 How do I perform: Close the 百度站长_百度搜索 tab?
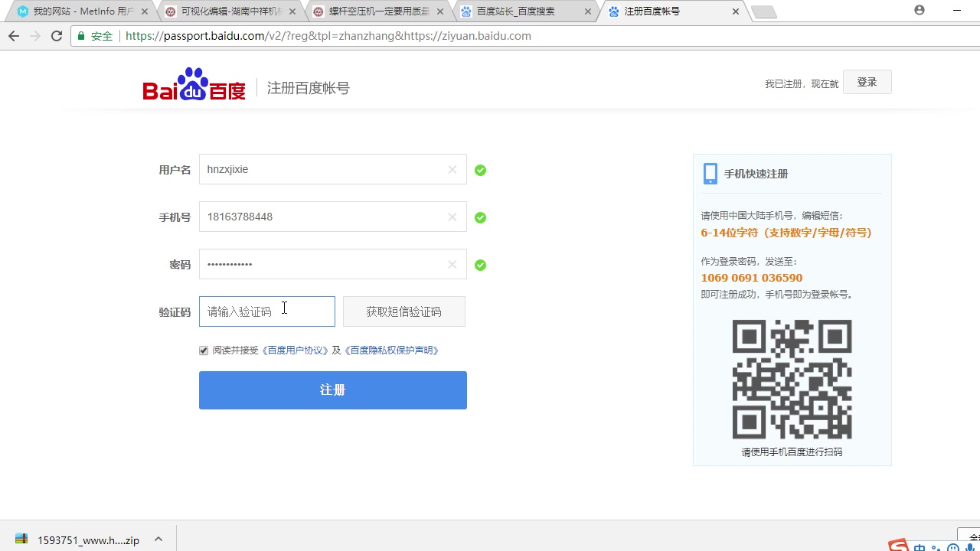coord(588,11)
